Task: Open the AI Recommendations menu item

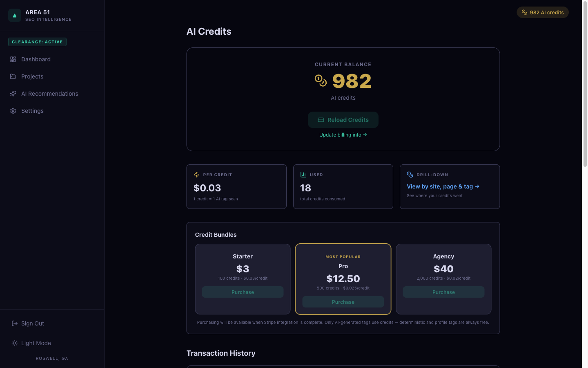Action: [x=49, y=94]
